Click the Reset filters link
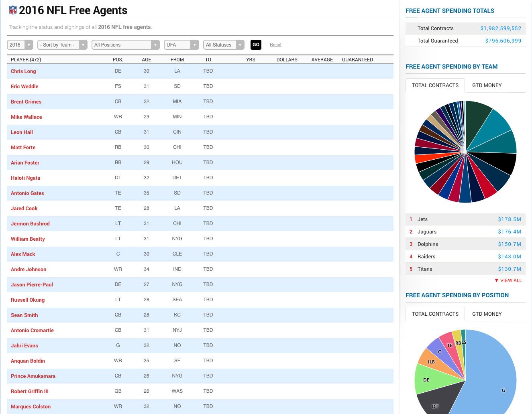 pyautogui.click(x=275, y=45)
